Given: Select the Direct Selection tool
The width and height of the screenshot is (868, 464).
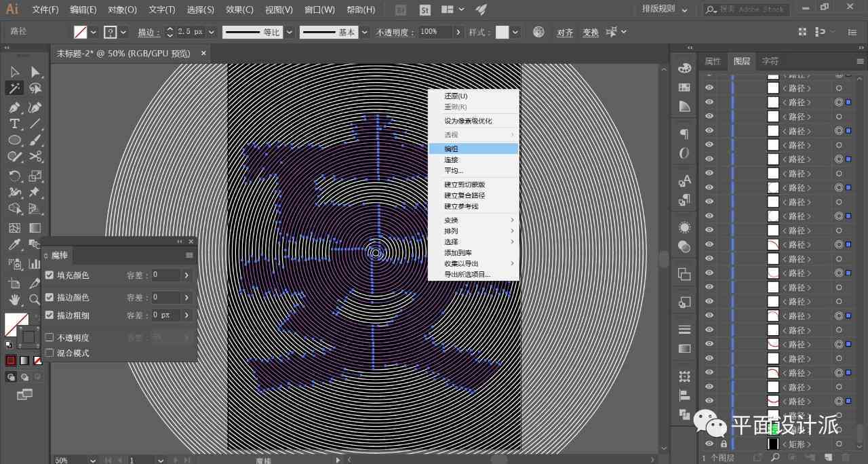Looking at the screenshot, I should click(x=35, y=72).
